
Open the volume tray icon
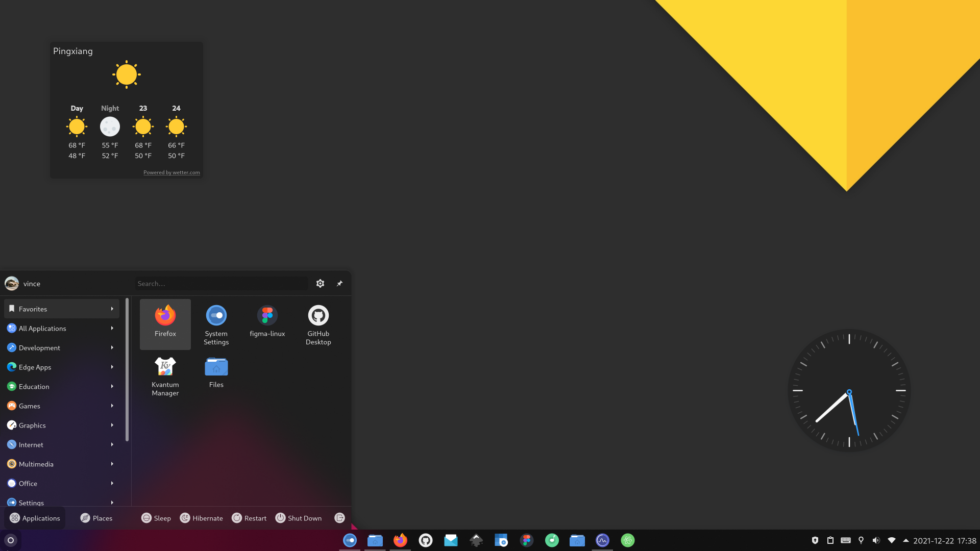876,540
